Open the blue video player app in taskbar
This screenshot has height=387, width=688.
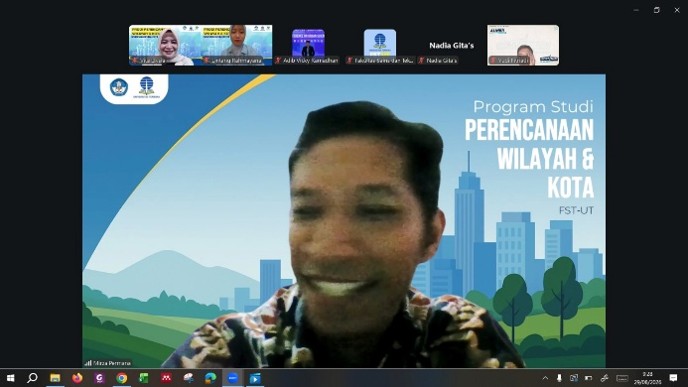tap(255, 378)
